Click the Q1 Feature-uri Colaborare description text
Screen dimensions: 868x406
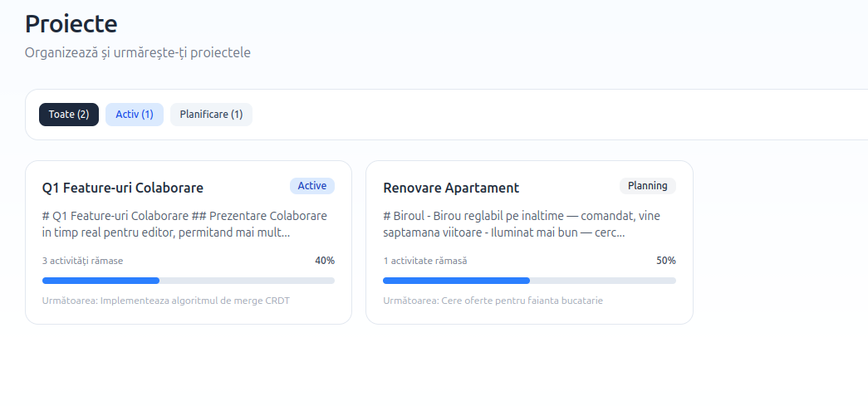click(184, 224)
